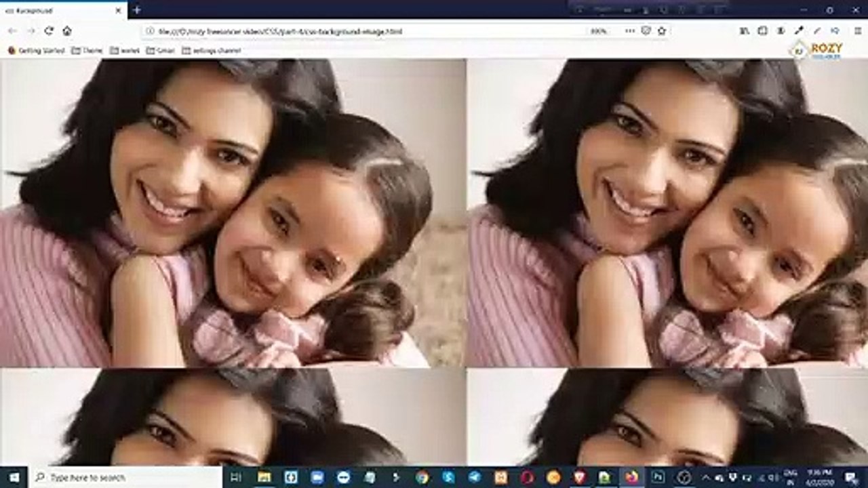Click the Windows Start button

click(x=14, y=477)
